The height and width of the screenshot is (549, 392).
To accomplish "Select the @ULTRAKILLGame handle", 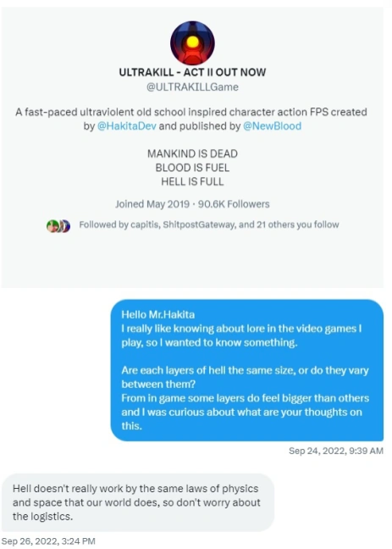I will 192,86.
